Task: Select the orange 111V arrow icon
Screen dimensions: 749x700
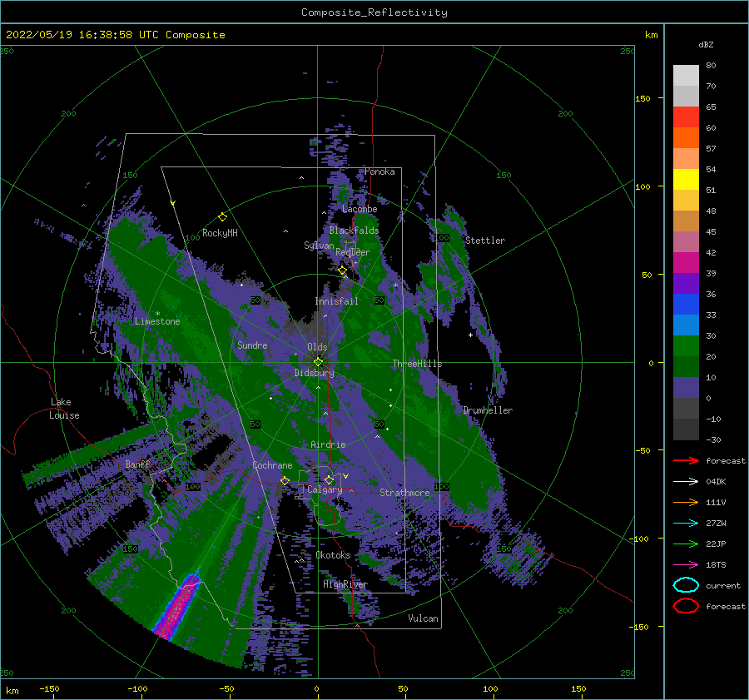Action: [686, 502]
